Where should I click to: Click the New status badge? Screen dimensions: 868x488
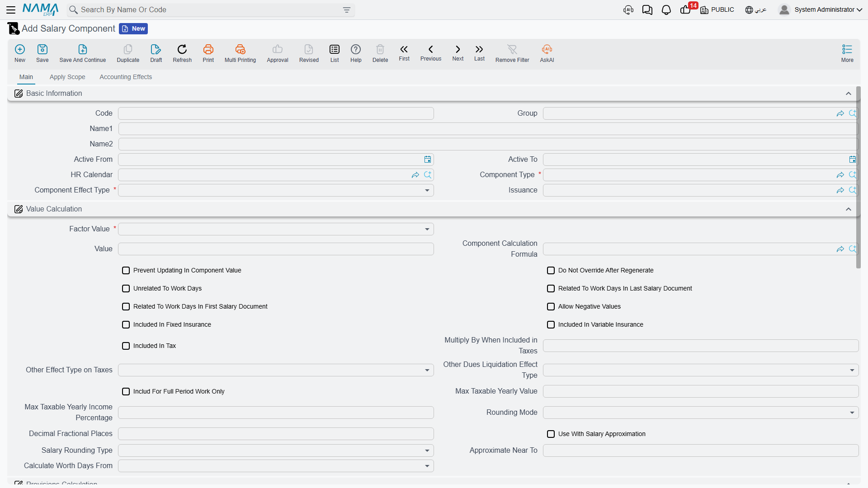(x=133, y=29)
